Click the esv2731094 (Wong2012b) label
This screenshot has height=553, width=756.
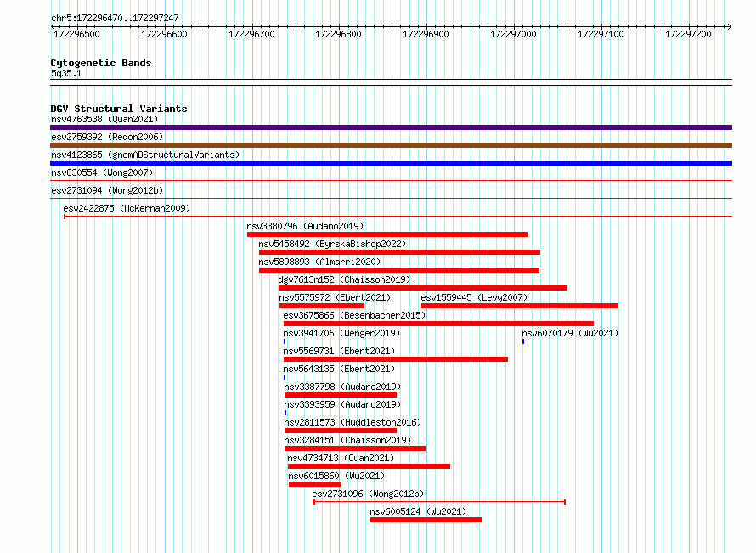pos(107,190)
